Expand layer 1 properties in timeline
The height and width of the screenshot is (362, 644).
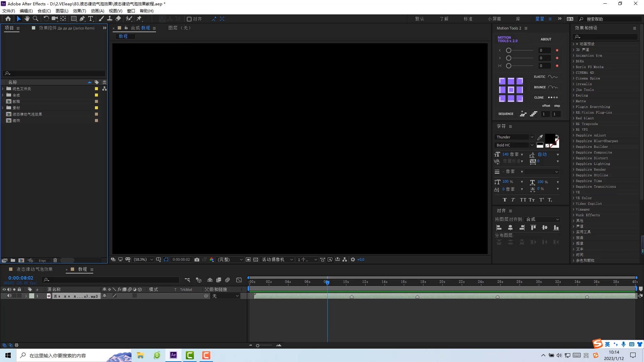pyautogui.click(x=26, y=296)
